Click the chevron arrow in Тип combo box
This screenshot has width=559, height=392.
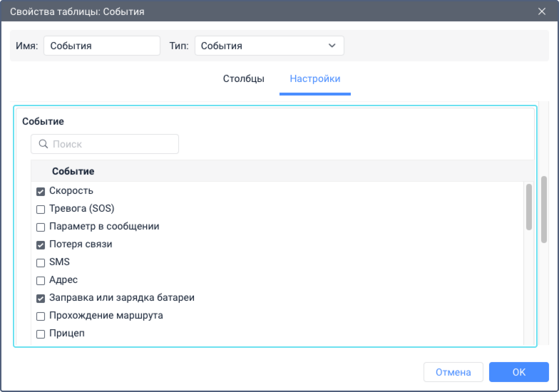pos(332,46)
